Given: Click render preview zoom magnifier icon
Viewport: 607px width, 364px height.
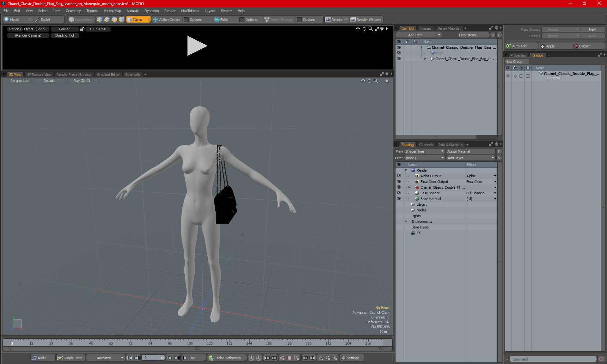Looking at the screenshot, I should coord(371,29).
